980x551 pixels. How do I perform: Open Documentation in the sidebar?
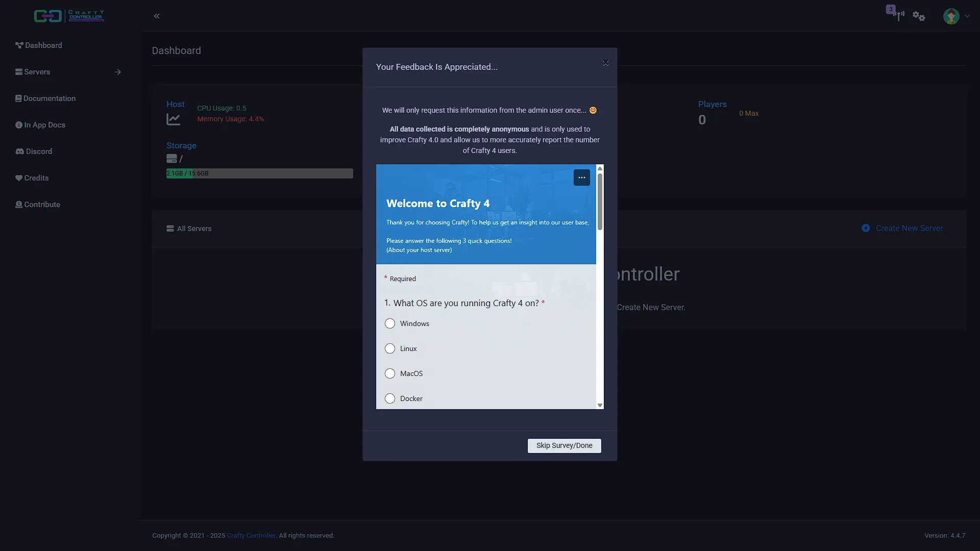tap(45, 98)
